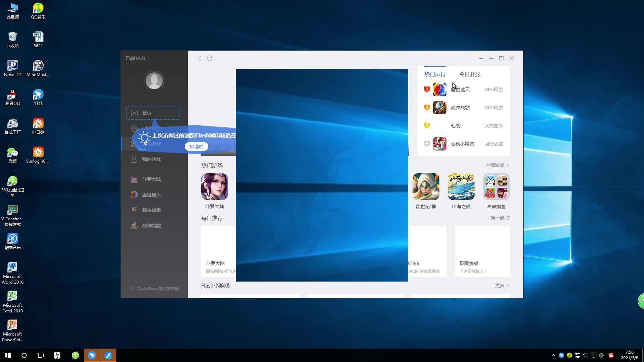Select 回收站 desktop icon
Screen dimensions: 644x362
coord(13,40)
